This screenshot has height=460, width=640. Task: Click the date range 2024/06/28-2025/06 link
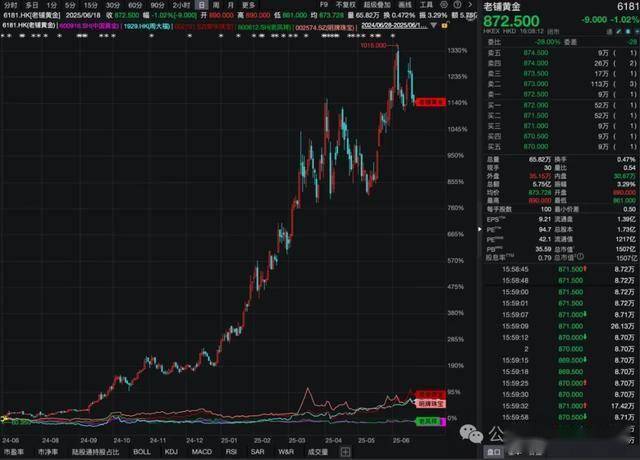394,26
